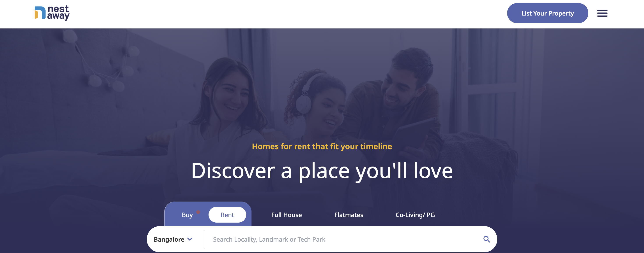Click the Nestaway blue-yellow logo mark

40,13
